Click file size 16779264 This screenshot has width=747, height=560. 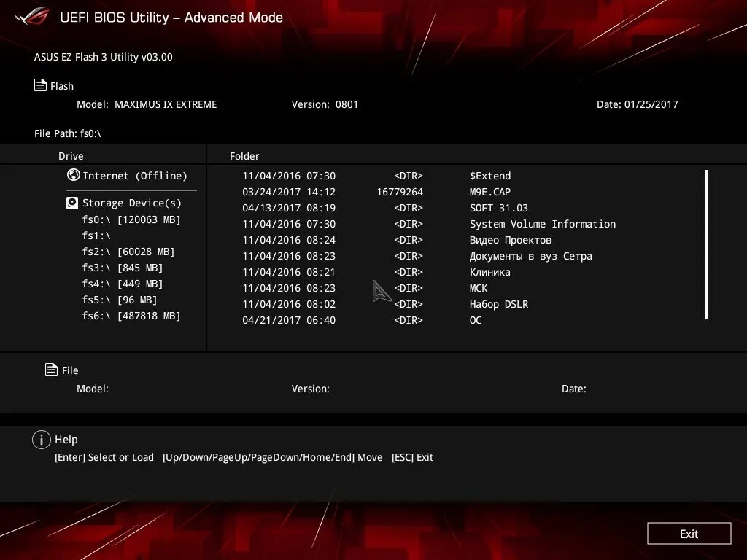tap(400, 192)
